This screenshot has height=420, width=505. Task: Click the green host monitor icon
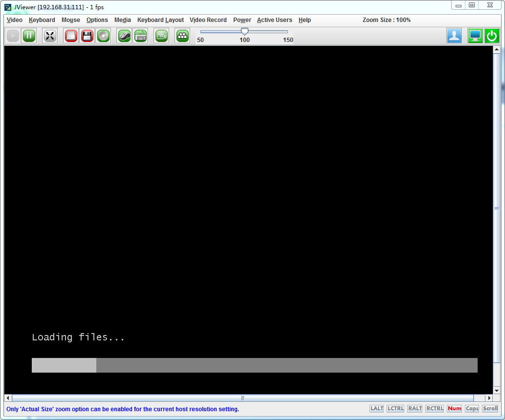pos(475,36)
